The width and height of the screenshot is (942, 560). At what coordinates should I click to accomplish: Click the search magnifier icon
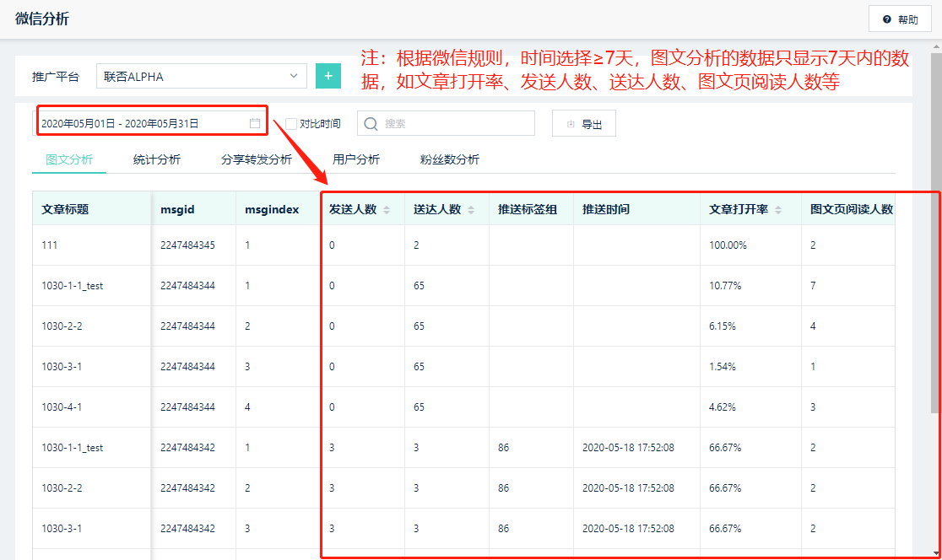coord(371,124)
